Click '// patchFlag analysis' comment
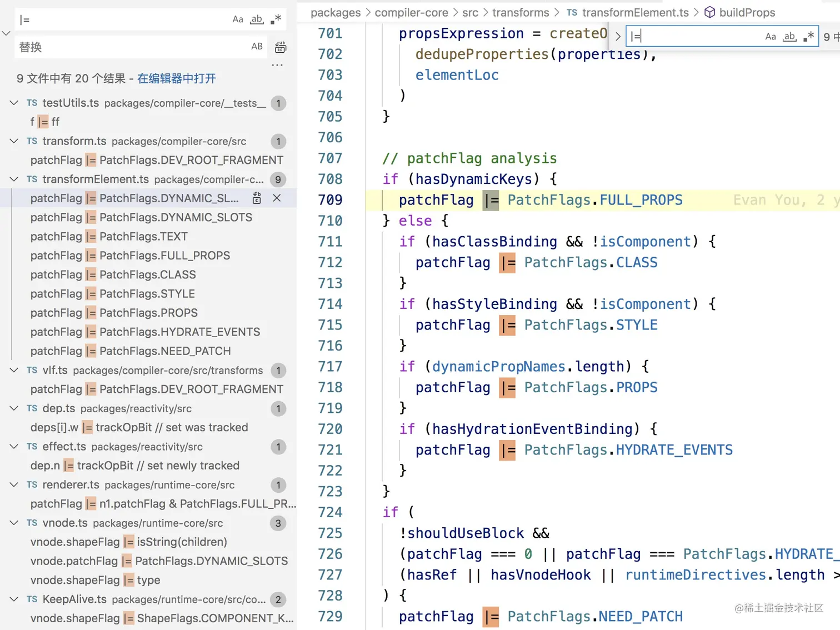The width and height of the screenshot is (840, 630). 469,158
